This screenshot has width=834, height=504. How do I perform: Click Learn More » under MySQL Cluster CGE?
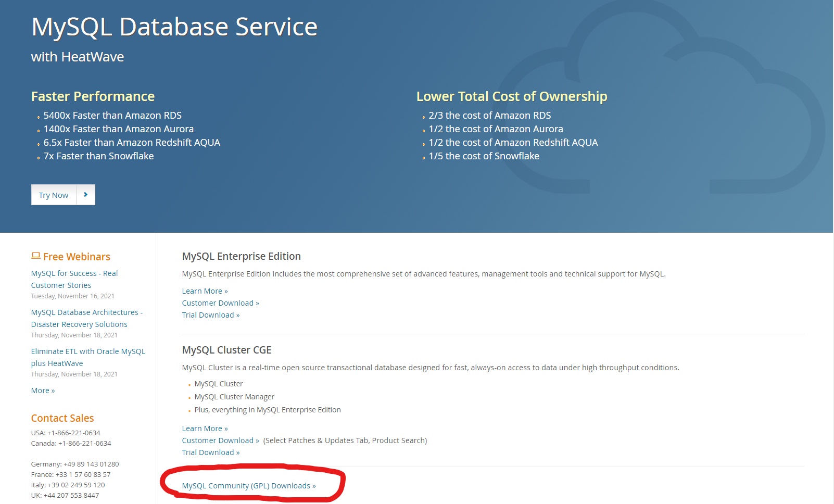[205, 429]
